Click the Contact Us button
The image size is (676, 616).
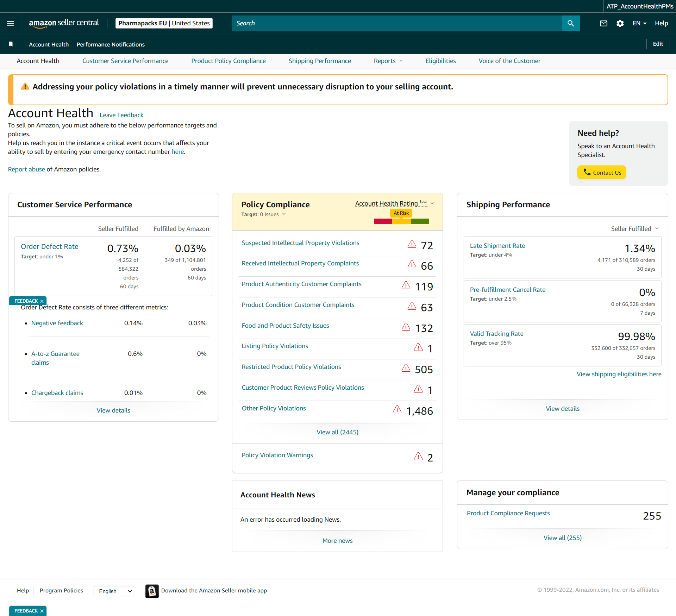click(601, 172)
